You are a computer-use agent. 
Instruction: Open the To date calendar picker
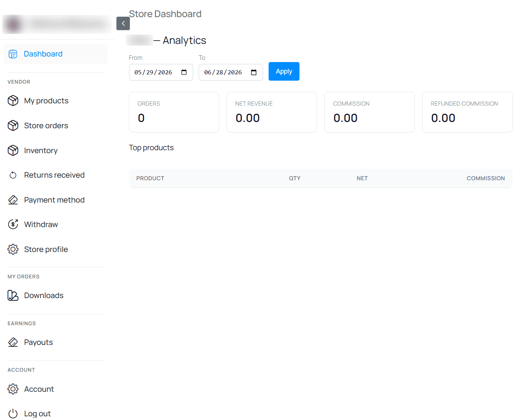(x=254, y=72)
